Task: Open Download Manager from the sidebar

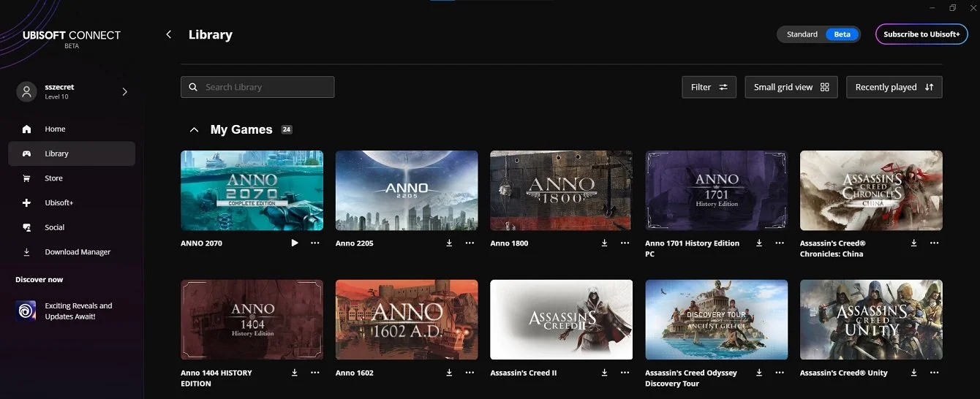Action: (72, 252)
